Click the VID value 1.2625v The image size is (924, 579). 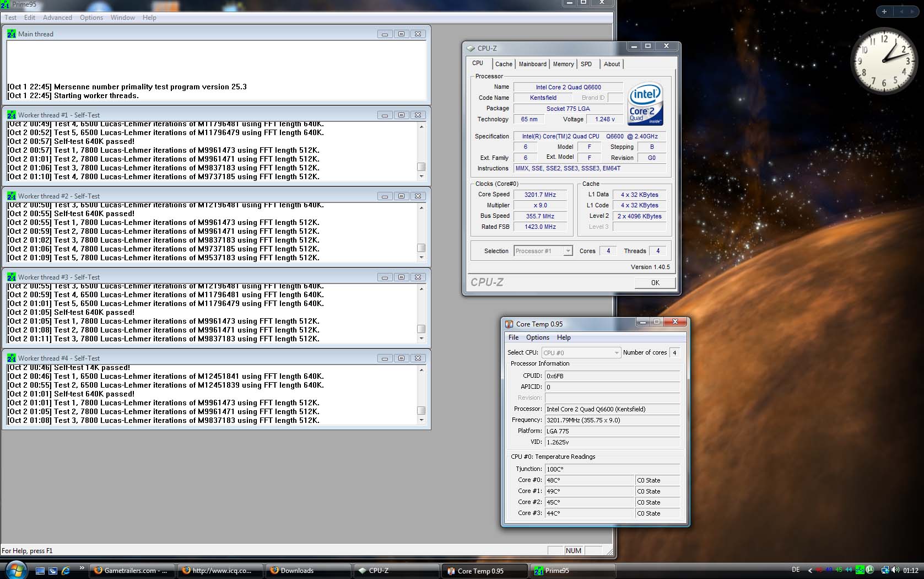[612, 442]
